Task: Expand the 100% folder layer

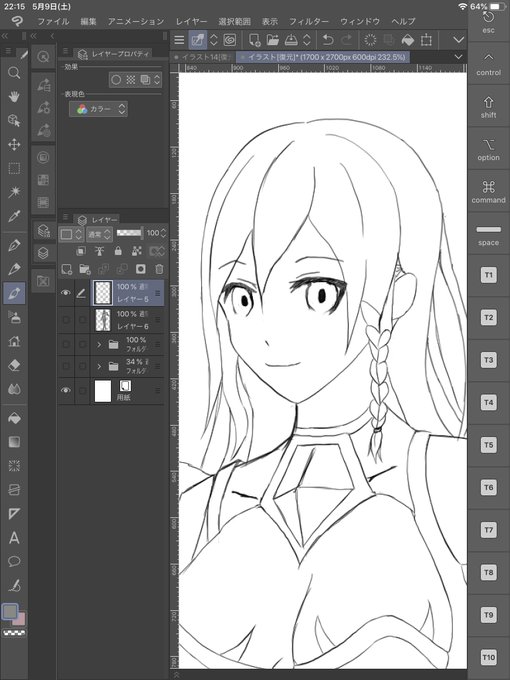Action: point(99,344)
